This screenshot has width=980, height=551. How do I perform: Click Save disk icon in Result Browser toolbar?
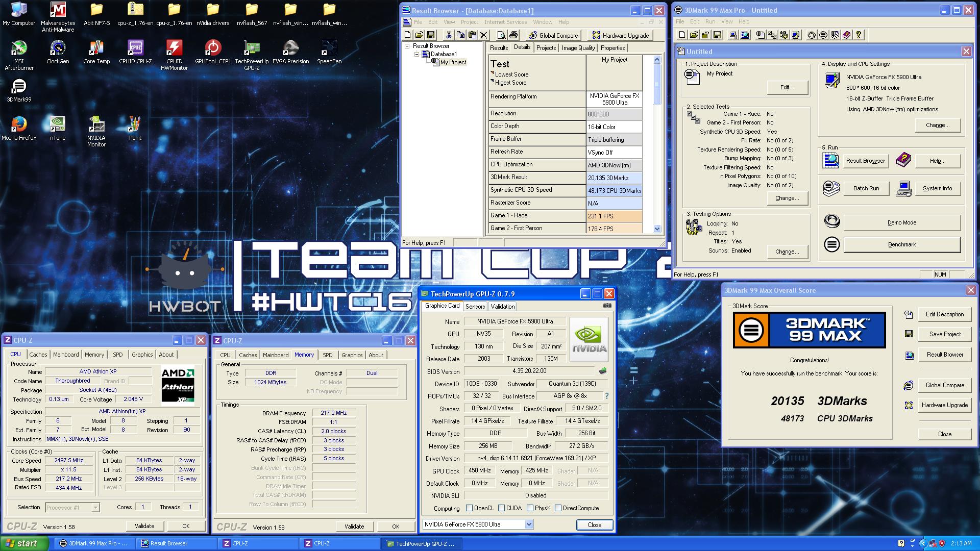(431, 35)
